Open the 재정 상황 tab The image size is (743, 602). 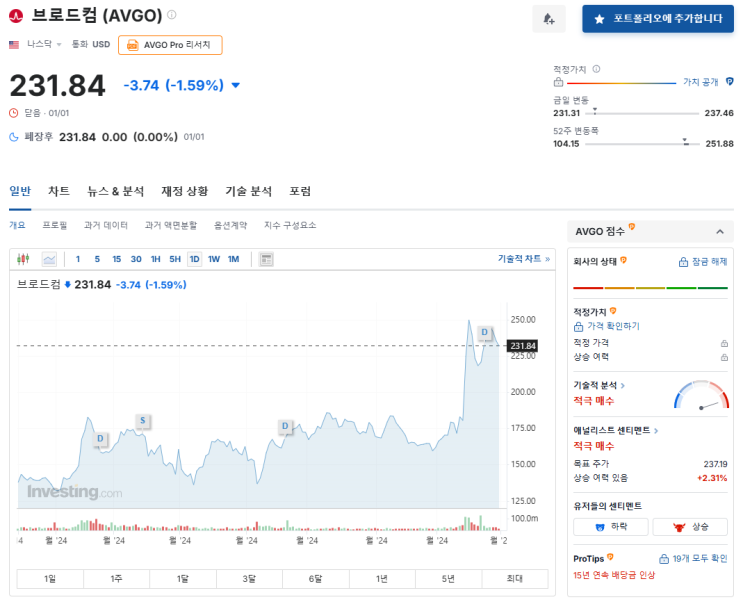tap(184, 191)
